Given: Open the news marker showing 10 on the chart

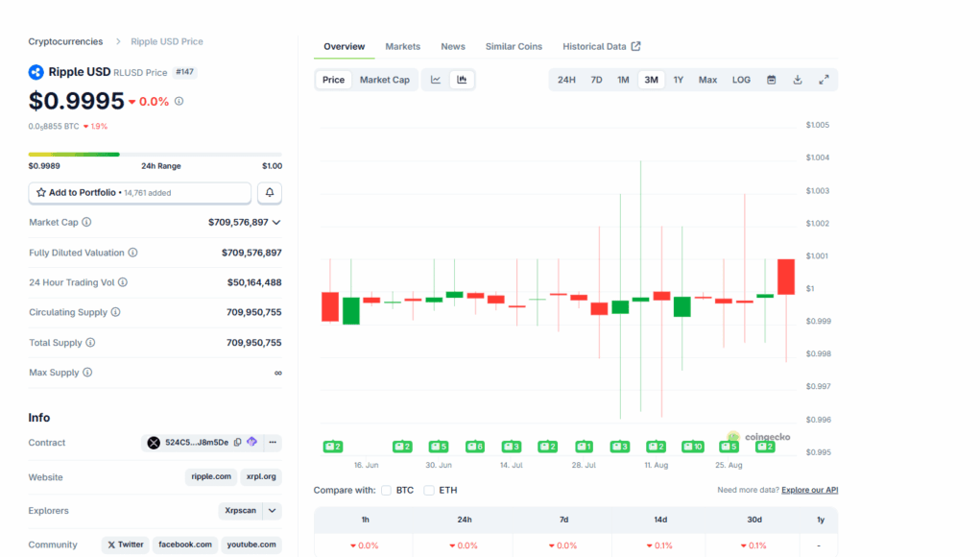Looking at the screenshot, I should coord(692,447).
